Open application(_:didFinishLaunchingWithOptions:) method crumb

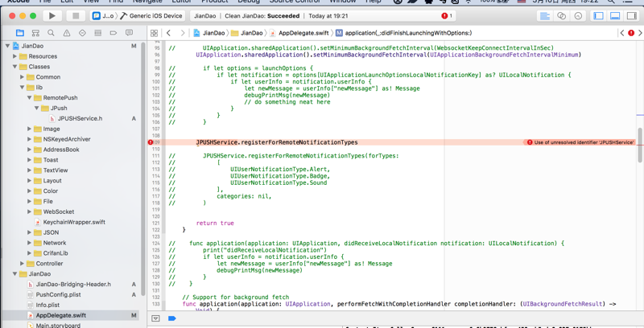404,33
